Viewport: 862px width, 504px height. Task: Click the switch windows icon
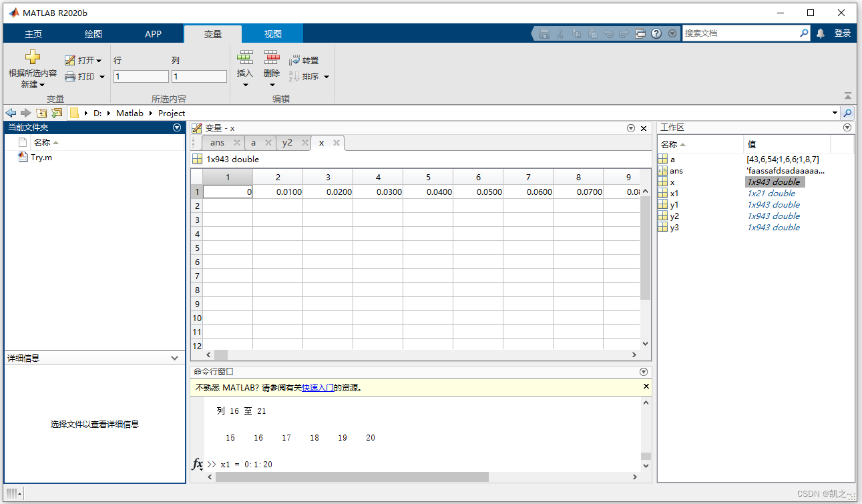coord(640,33)
